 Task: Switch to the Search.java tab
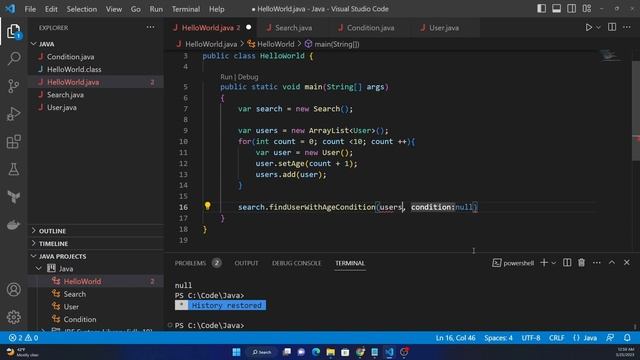(x=293, y=28)
